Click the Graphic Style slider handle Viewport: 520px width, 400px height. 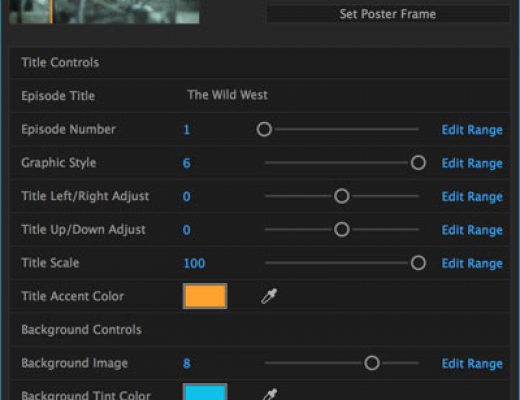pos(418,163)
